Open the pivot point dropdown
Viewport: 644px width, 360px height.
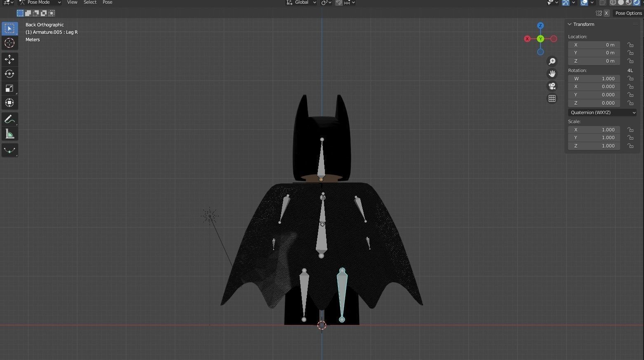[x=327, y=2]
